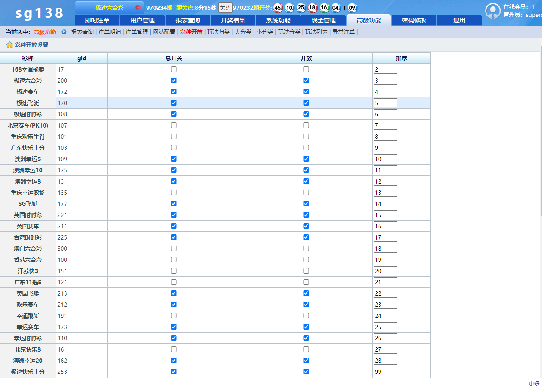This screenshot has width=542, height=392.
Task: Check 开放 for 重庆欢乐生肖
Action: 306,136
